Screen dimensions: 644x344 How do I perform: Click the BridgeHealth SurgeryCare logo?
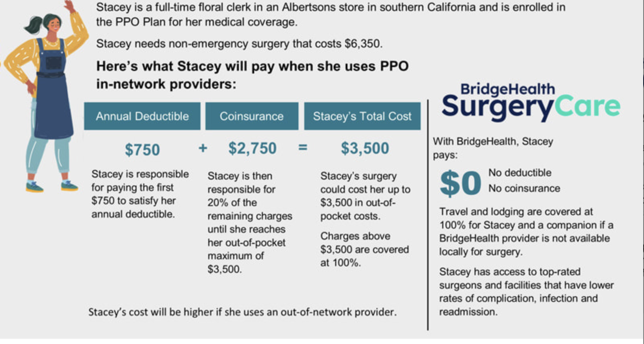pos(531,102)
